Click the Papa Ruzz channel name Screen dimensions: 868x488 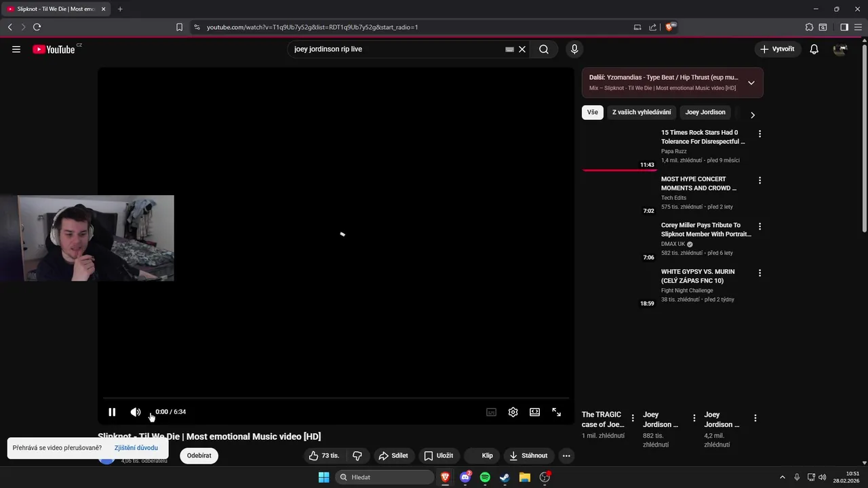[674, 151]
